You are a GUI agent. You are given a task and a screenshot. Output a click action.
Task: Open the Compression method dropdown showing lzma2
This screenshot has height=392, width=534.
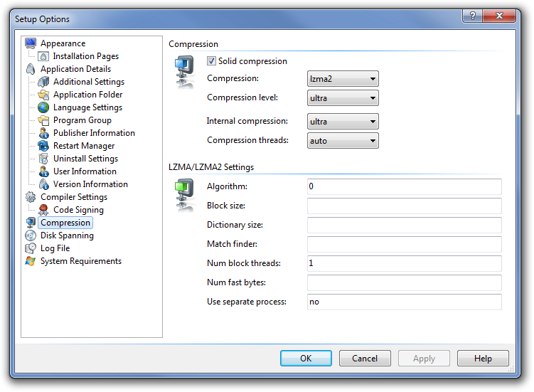pos(343,79)
